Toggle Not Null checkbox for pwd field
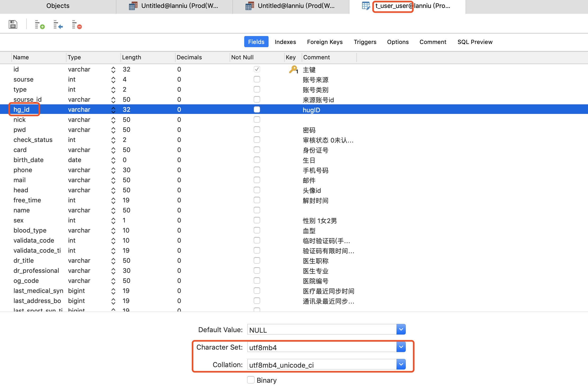The width and height of the screenshot is (588, 392). (x=257, y=130)
